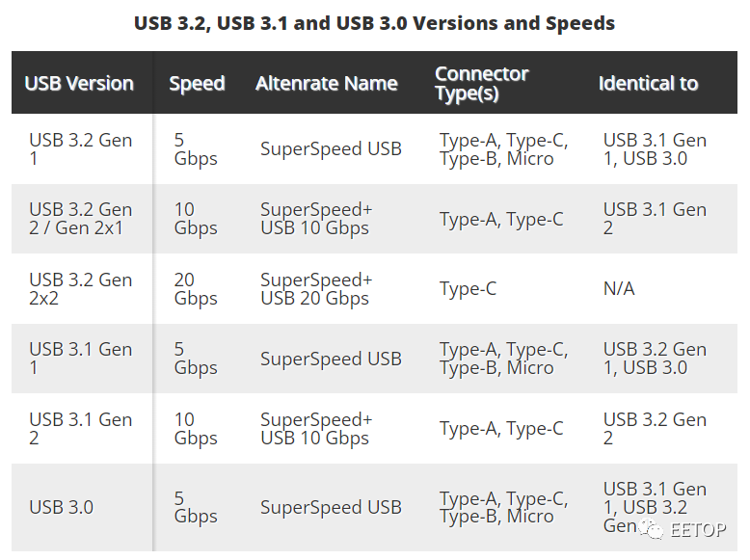Click the EETOP WeChat watermark icon
This screenshot has height=560, width=750.
tap(652, 529)
